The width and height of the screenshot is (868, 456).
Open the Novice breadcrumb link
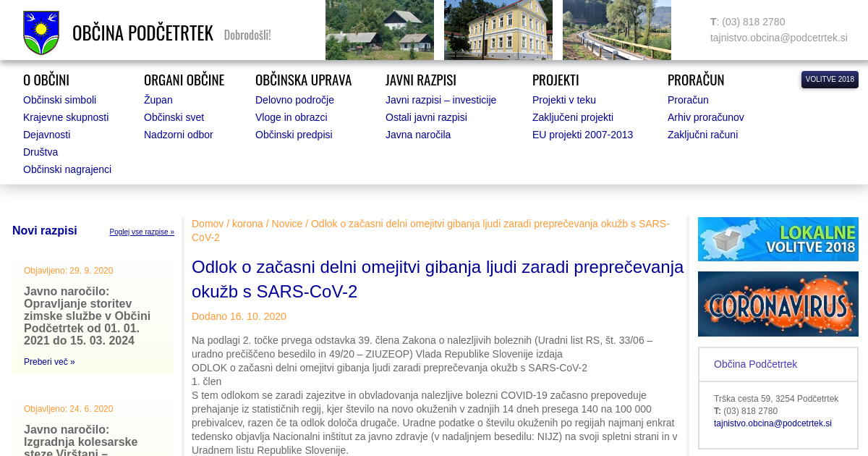(286, 224)
